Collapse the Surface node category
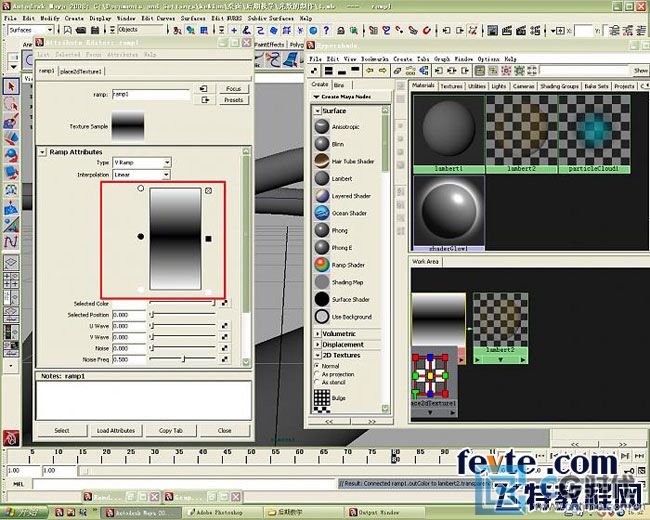 [317, 111]
